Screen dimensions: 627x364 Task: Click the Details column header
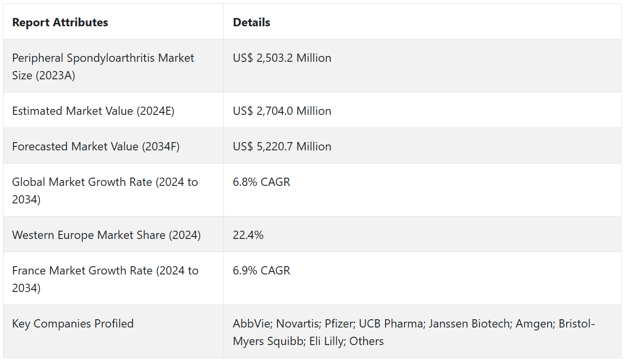pyautogui.click(x=251, y=22)
